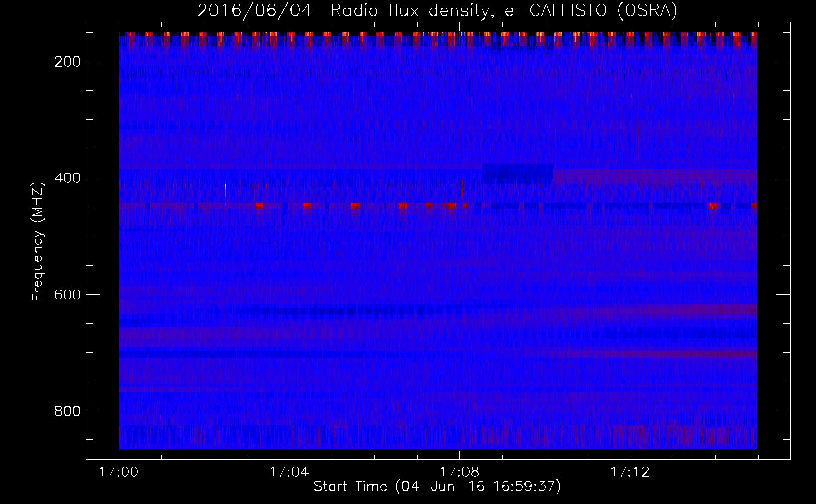Screen dimensions: 816x504
Task: Select the 200 frequency axis label
Action: point(68,61)
